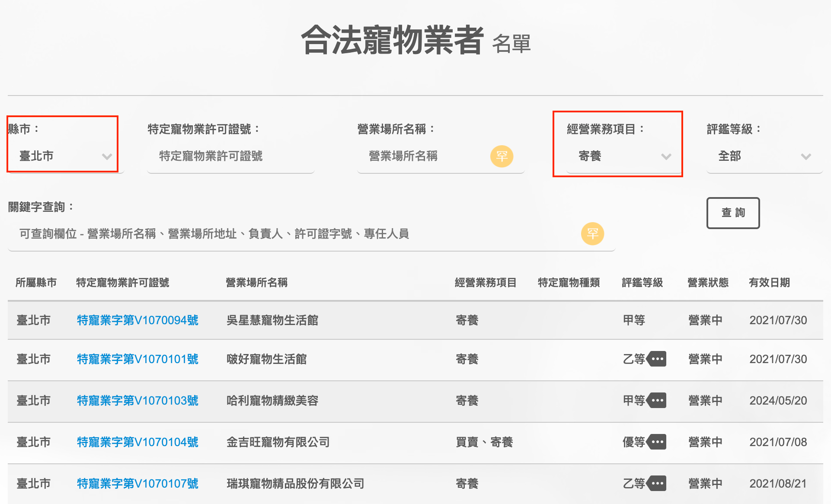Open license link 特寵業字第V1070094號
Screen dimensions: 831x504
[137, 320]
